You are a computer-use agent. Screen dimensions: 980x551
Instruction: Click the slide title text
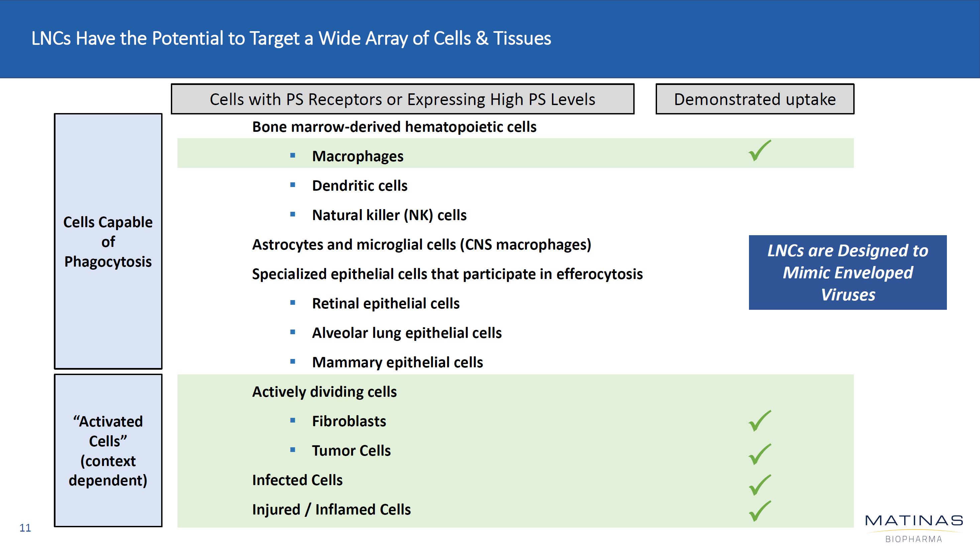coord(291,38)
